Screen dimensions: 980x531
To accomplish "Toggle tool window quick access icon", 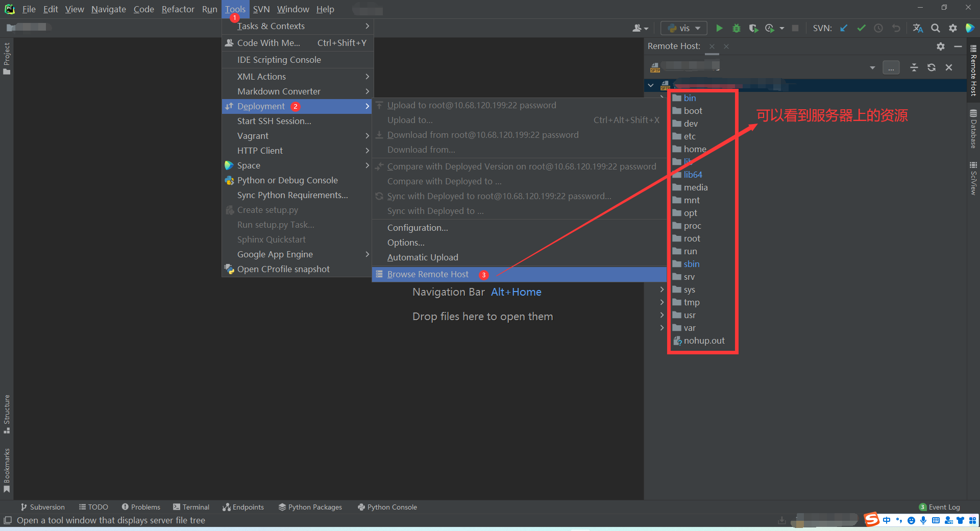I will (7, 520).
